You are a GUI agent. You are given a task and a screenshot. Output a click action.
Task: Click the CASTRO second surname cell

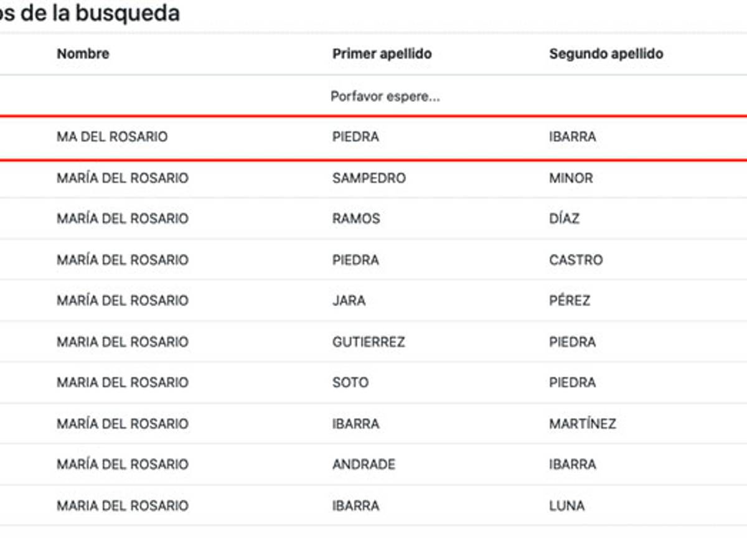576,260
